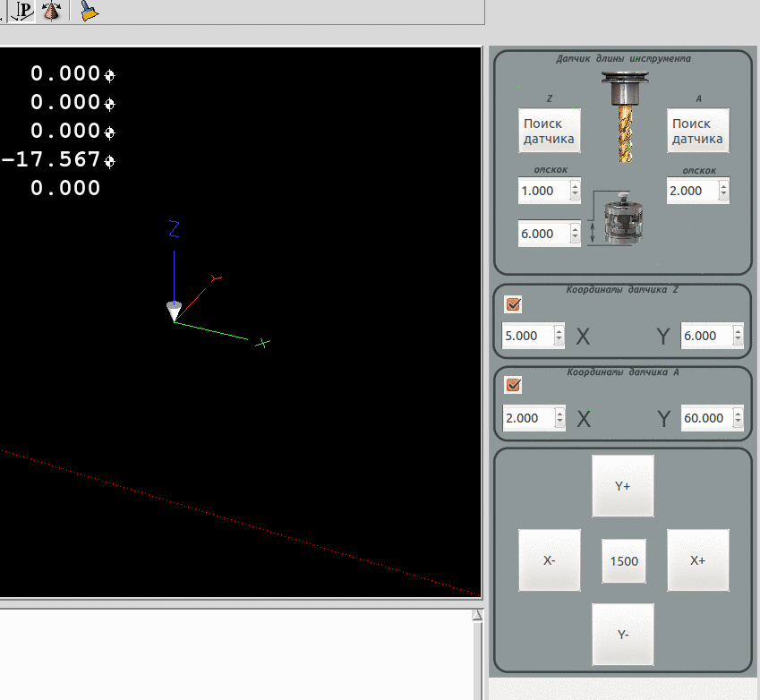The image size is (760, 700).
Task: Decrease A retract 2.000 with down arrow
Action: [x=723, y=196]
